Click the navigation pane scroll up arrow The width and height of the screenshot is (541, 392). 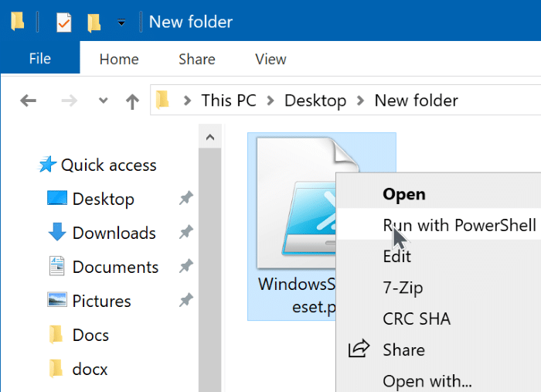(x=209, y=137)
